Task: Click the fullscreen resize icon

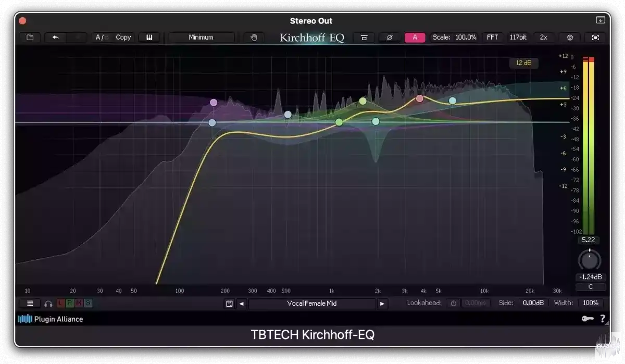Action: click(595, 37)
